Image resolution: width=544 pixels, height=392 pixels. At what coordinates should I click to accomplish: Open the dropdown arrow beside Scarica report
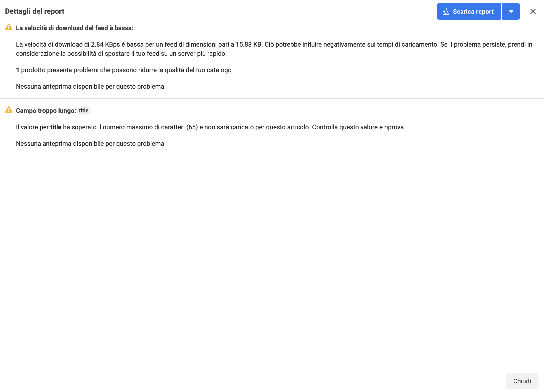point(511,11)
